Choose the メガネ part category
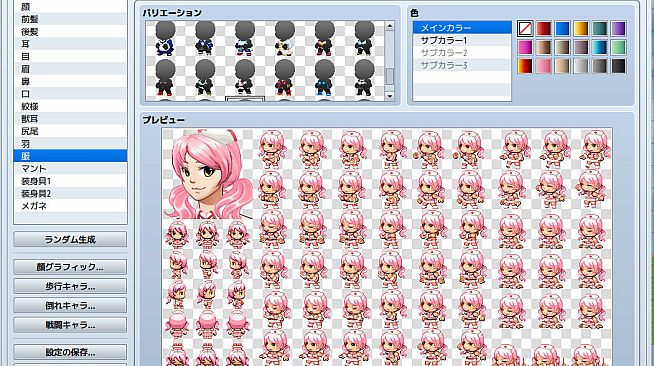654x366 pixels. pos(70,206)
